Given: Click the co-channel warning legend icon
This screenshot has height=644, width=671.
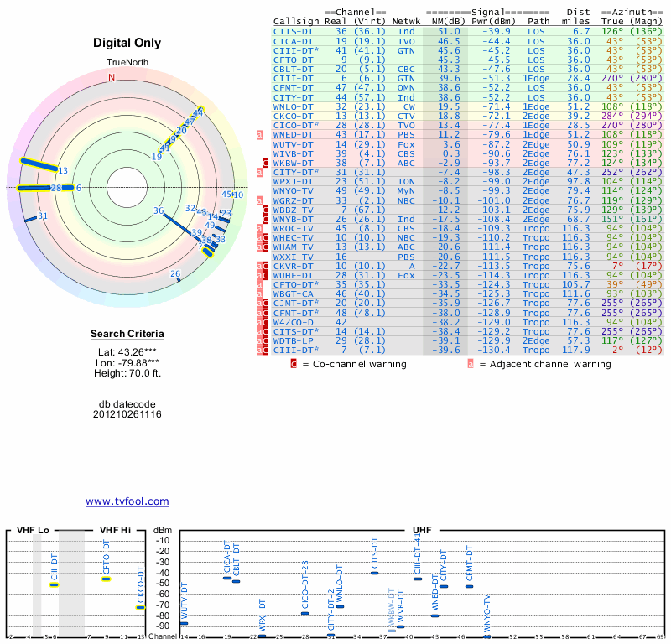Looking at the screenshot, I should [x=294, y=365].
